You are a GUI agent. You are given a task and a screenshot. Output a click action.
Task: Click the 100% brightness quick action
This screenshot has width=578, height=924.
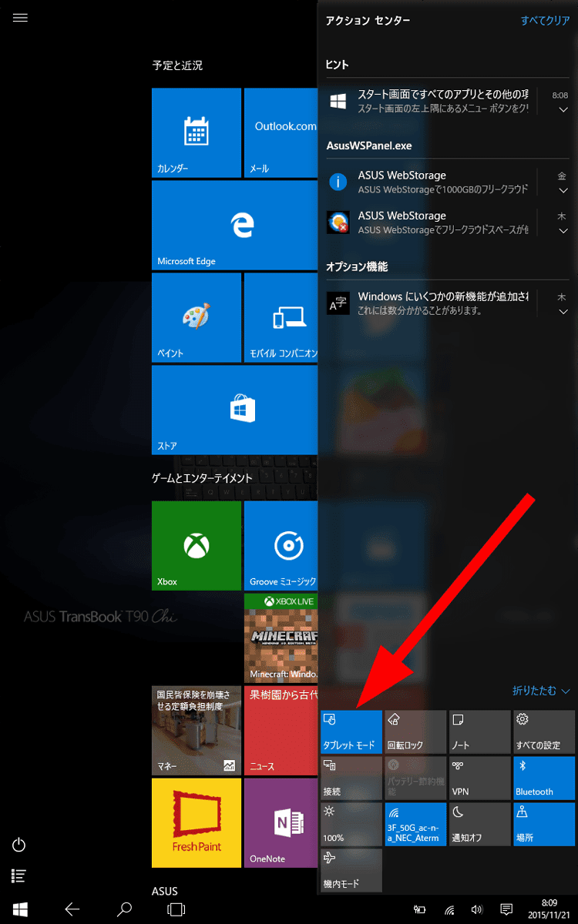tap(351, 824)
